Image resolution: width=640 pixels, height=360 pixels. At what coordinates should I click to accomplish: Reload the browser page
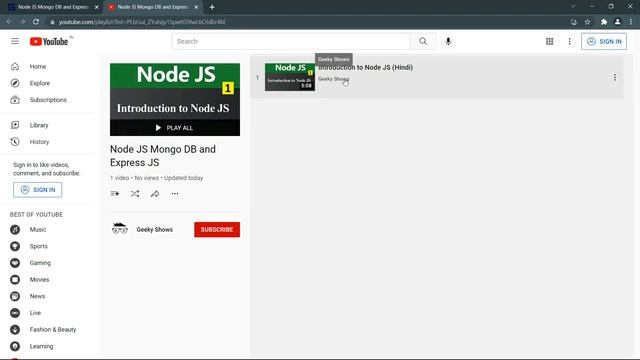pos(36,22)
